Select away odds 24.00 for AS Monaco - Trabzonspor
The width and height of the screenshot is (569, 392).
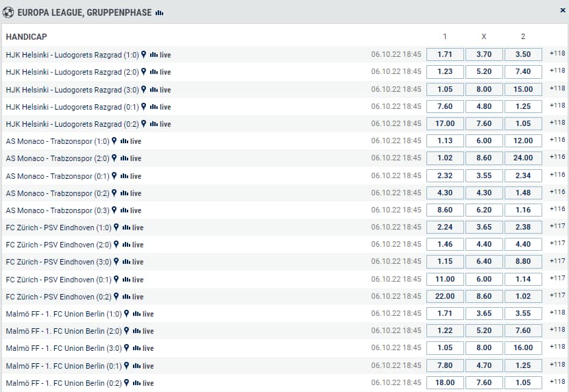pyautogui.click(x=523, y=158)
